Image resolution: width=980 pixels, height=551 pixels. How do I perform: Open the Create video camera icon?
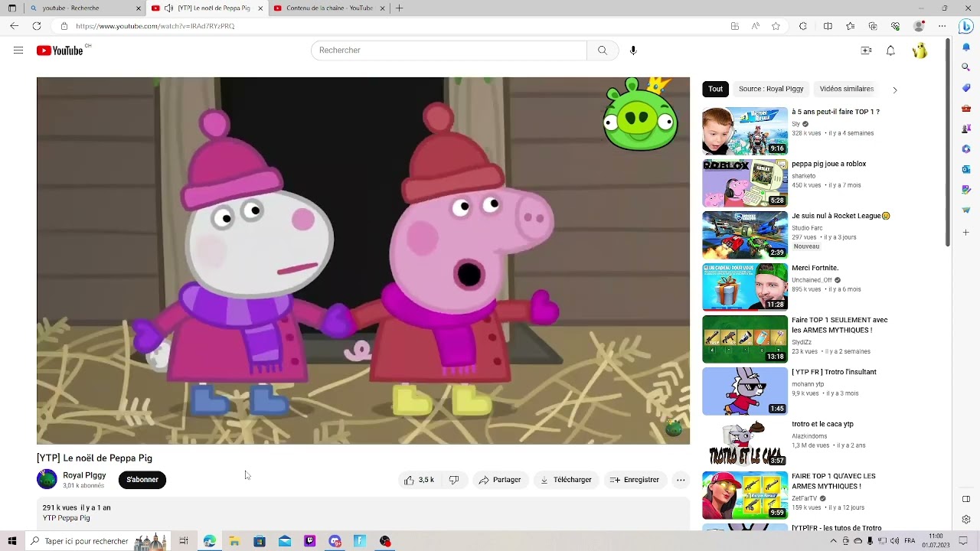click(866, 51)
